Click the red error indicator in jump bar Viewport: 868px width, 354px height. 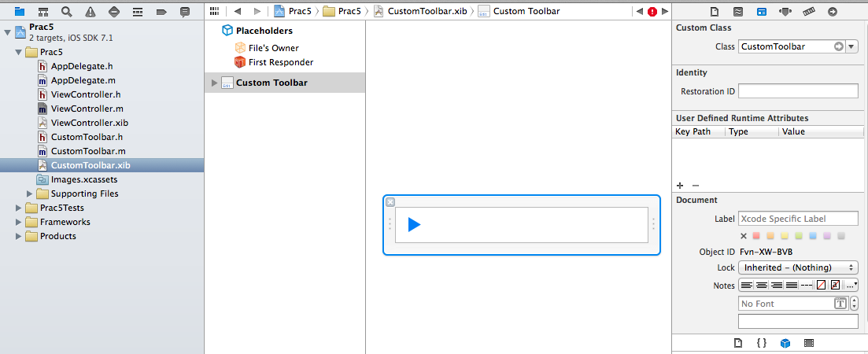652,11
